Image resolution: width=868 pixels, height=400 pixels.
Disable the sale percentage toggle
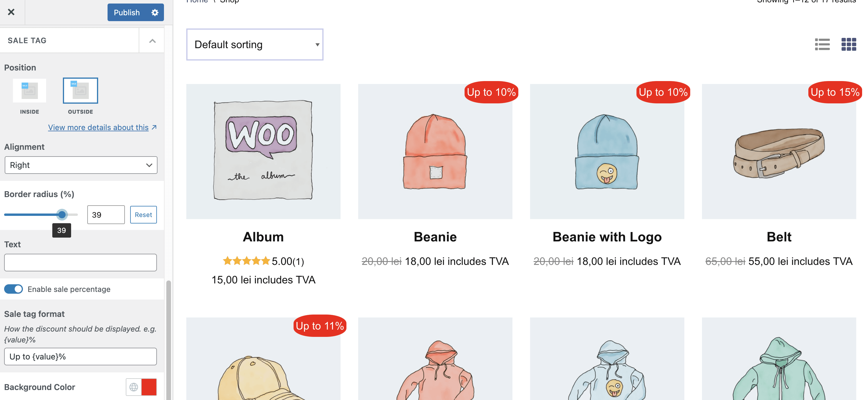(14, 289)
